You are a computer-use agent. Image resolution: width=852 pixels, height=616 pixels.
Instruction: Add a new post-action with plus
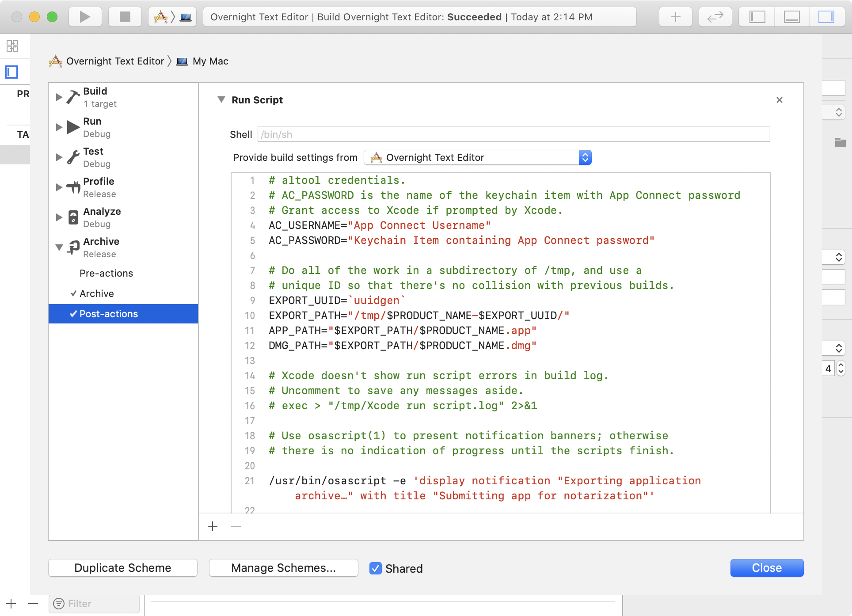(x=213, y=526)
